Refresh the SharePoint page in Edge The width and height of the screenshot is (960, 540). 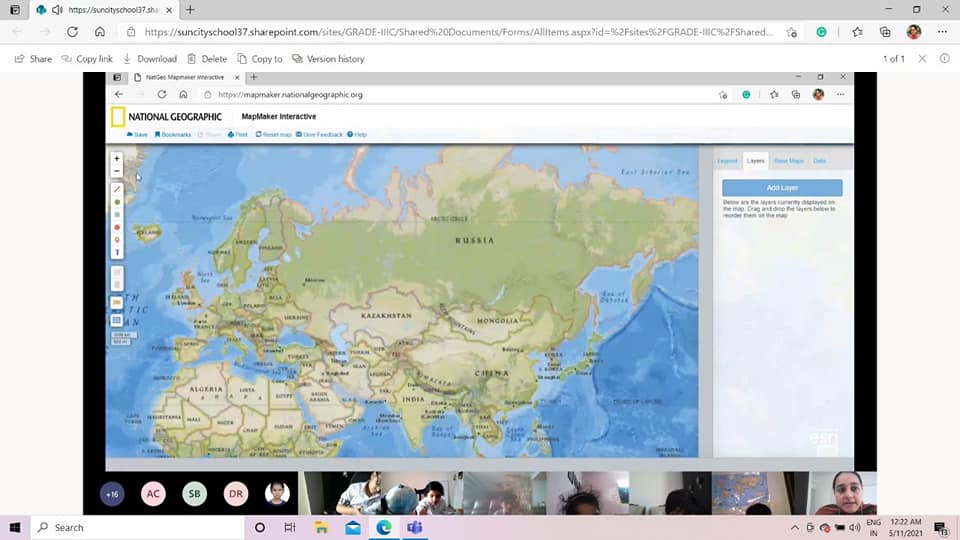(x=72, y=32)
